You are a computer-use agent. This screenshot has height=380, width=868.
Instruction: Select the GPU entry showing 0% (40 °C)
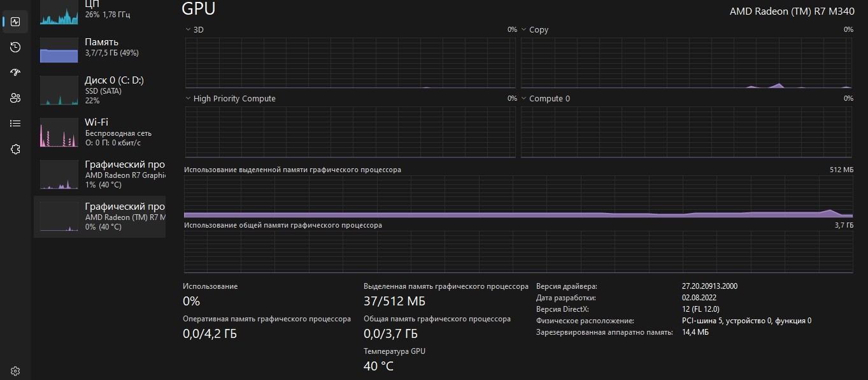(99, 216)
